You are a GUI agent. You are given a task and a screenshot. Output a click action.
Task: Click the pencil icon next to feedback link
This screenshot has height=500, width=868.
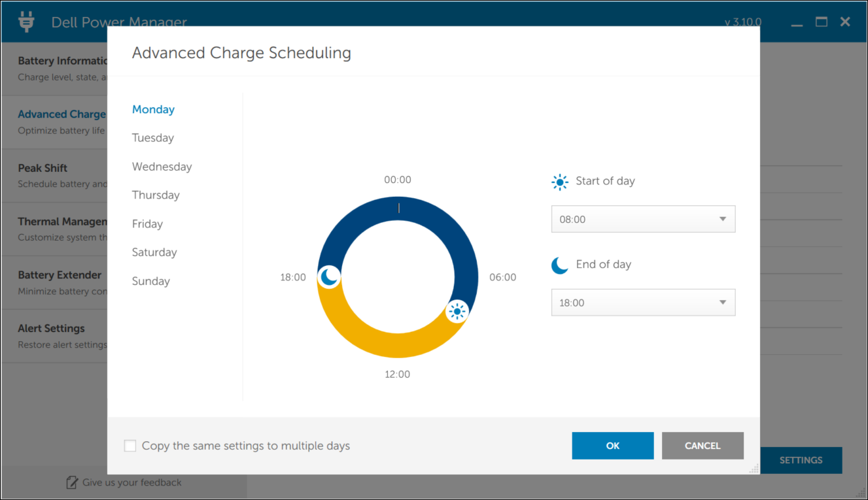click(x=71, y=482)
